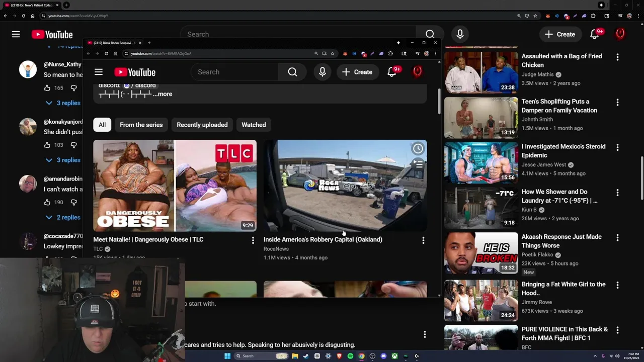Bookmark Blank Room Soup page with star icon
The height and width of the screenshot is (362, 644).
click(x=333, y=53)
